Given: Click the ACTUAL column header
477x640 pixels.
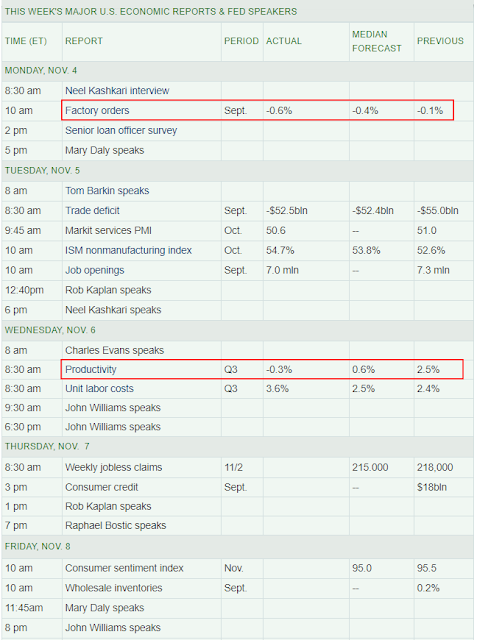Looking at the screenshot, I should (284, 41).
